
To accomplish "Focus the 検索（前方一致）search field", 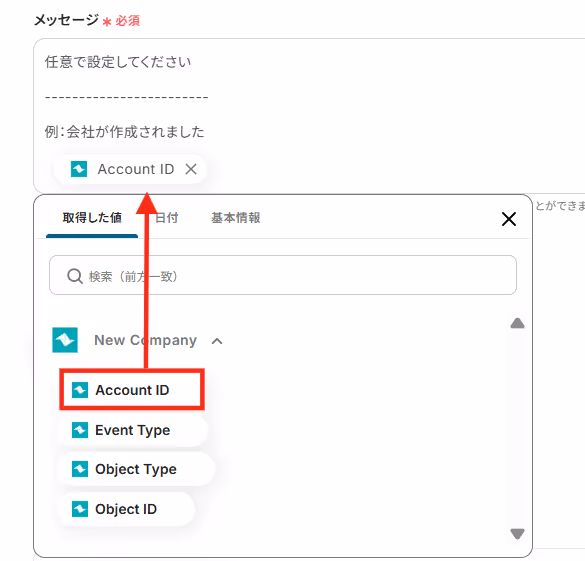I will (283, 275).
